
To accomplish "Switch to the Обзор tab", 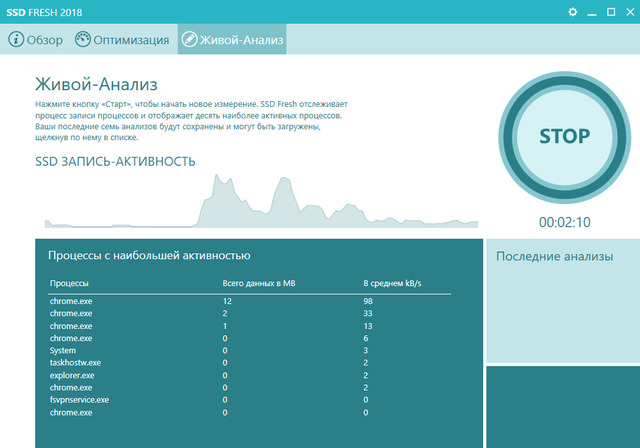I will [42, 40].
